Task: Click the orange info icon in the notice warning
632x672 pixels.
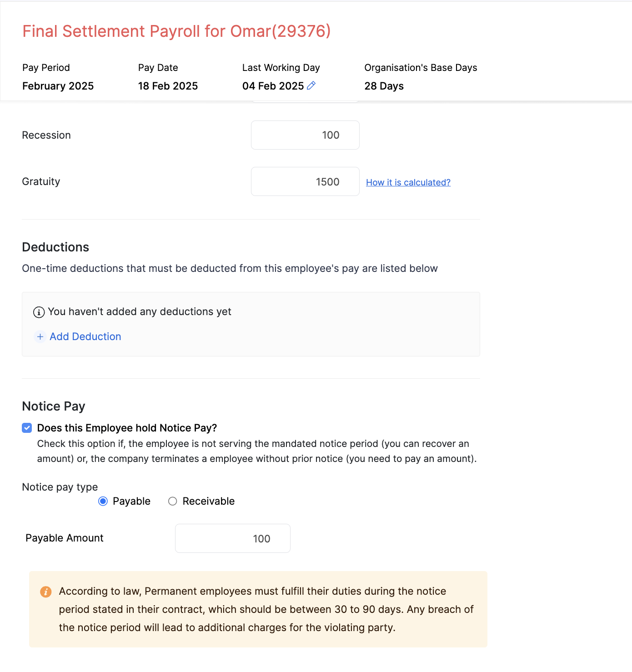Action: (x=46, y=592)
